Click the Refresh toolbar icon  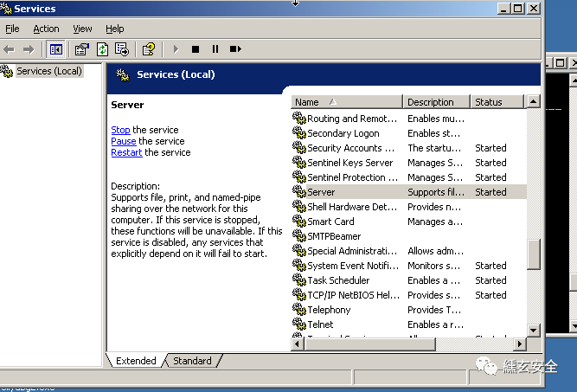coord(102,49)
